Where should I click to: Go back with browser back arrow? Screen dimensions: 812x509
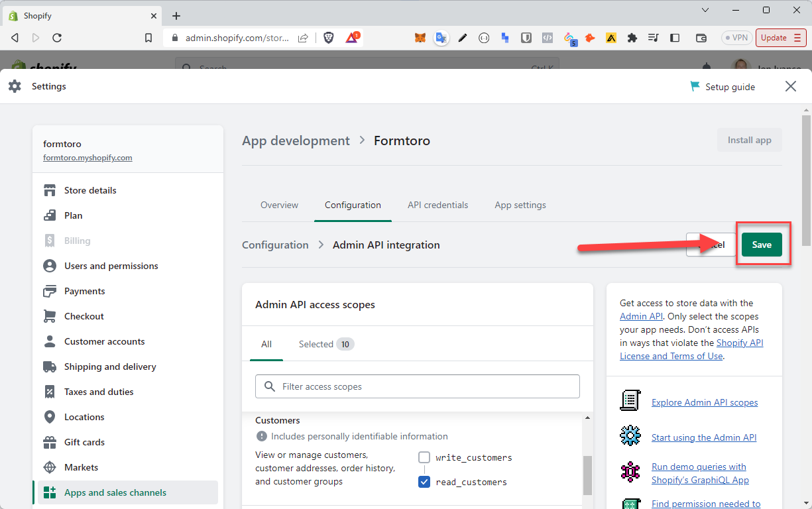point(15,38)
